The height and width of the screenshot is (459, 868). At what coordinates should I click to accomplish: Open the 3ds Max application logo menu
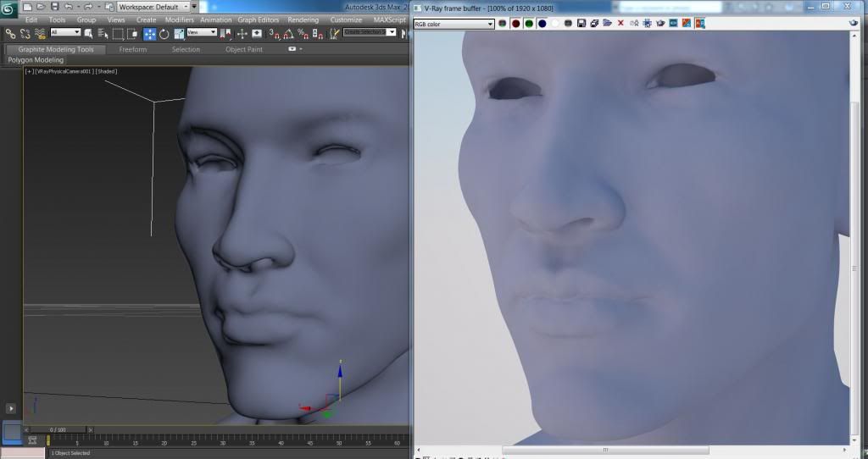8,8
